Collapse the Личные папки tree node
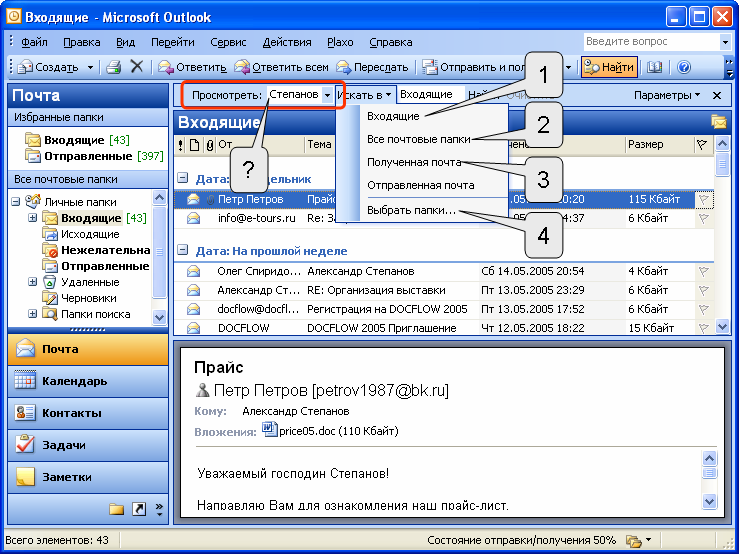739x554 pixels. 16,202
